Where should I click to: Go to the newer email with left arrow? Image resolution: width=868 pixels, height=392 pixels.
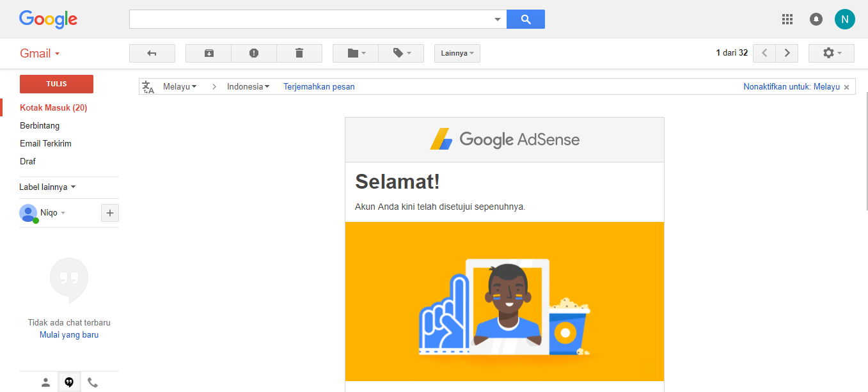[764, 53]
